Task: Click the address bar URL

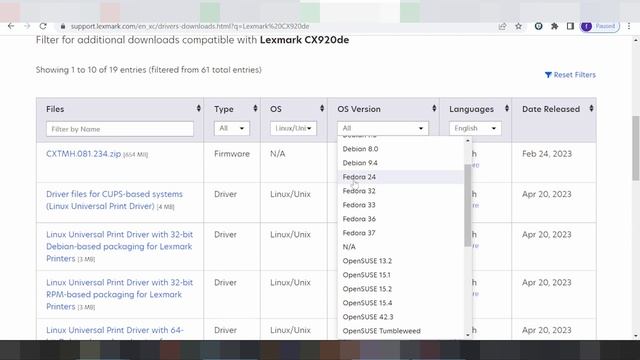Action: (190, 26)
